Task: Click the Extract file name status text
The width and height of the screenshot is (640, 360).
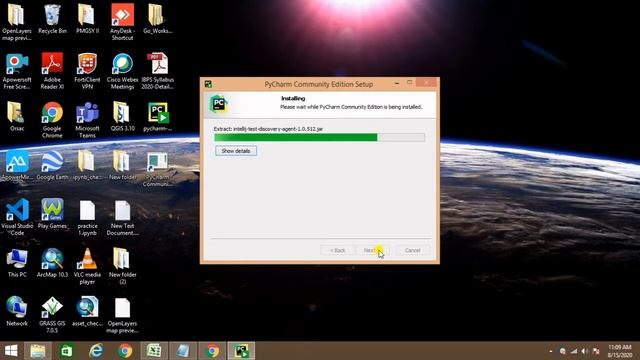Action: coord(268,129)
